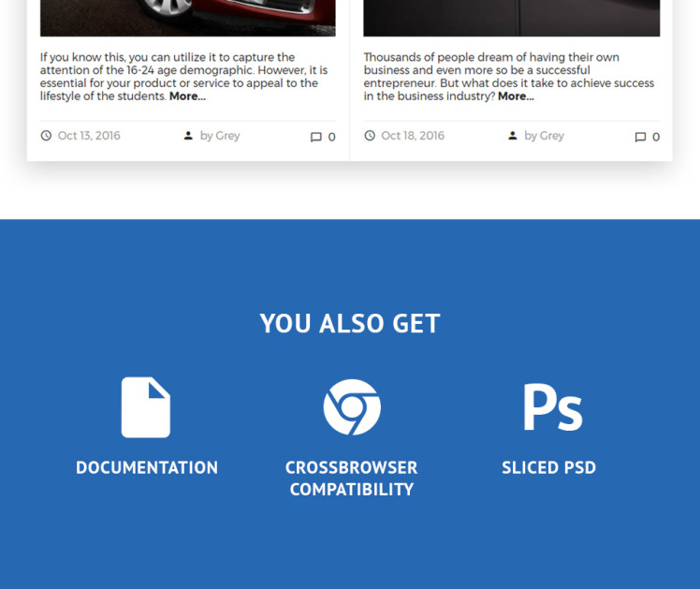
Task: Click clock icon beside Oct 18, 2016
Action: pyautogui.click(x=370, y=135)
